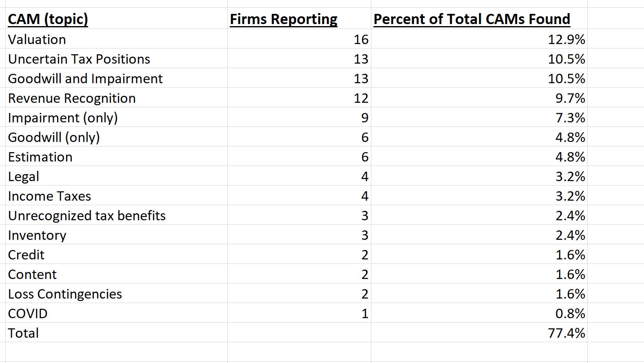Click the "Uncertain Tax Positions" cell
The image size is (644, 363).
pyautogui.click(x=79, y=59)
